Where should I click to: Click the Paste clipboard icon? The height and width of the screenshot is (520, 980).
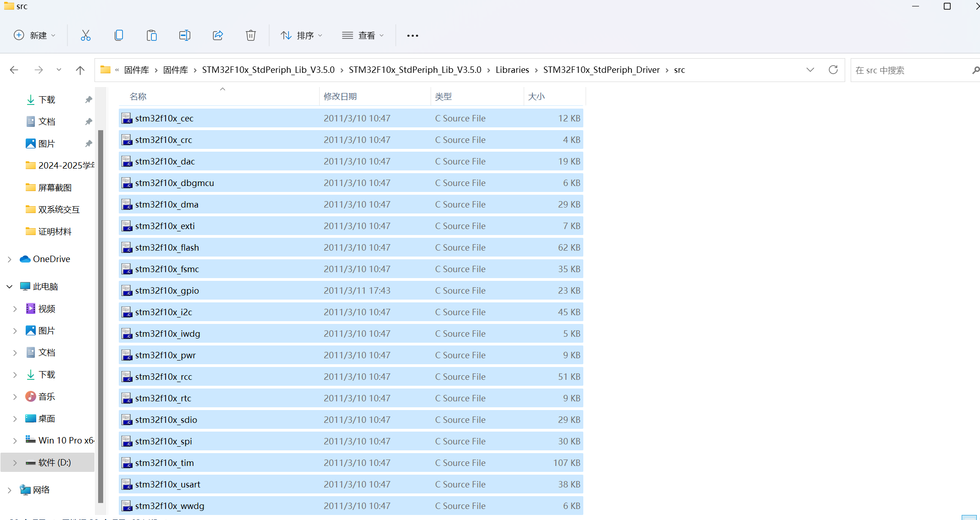click(x=152, y=35)
